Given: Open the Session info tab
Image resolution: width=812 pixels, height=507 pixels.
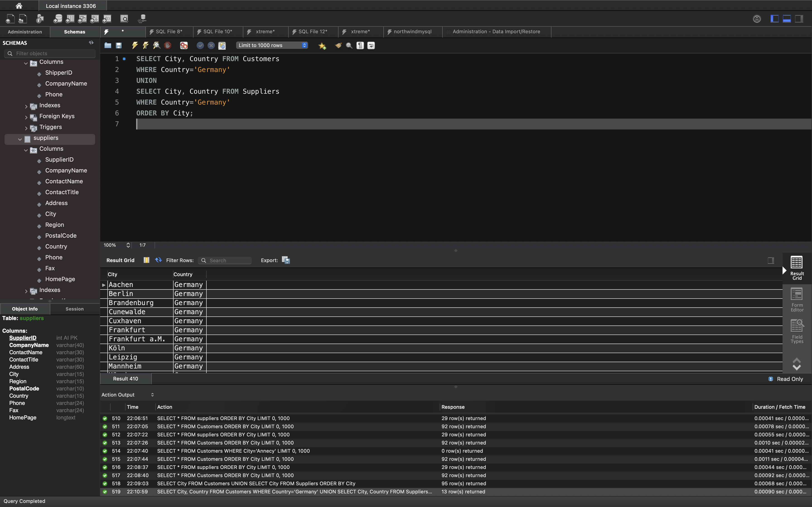Looking at the screenshot, I should 75,309.
